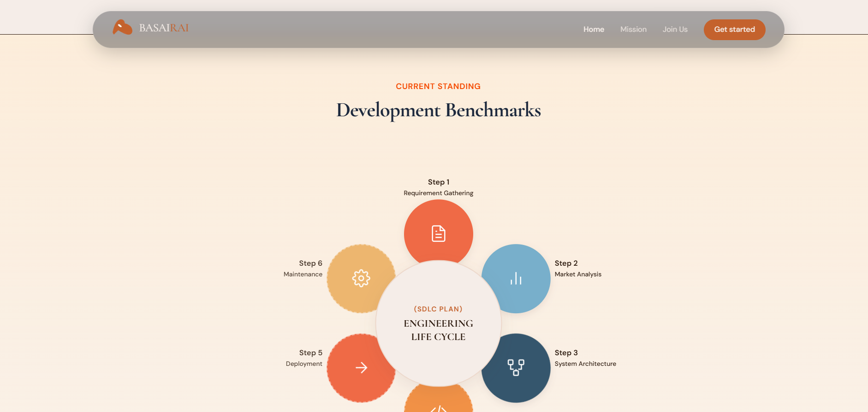The image size is (868, 412).
Task: Click the BASAIRAI logo icon
Action: [x=122, y=28]
